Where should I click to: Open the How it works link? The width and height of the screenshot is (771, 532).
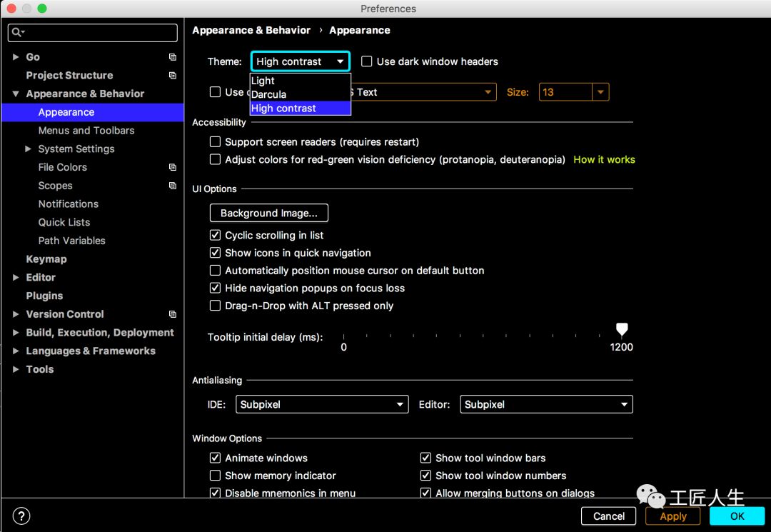pos(604,159)
